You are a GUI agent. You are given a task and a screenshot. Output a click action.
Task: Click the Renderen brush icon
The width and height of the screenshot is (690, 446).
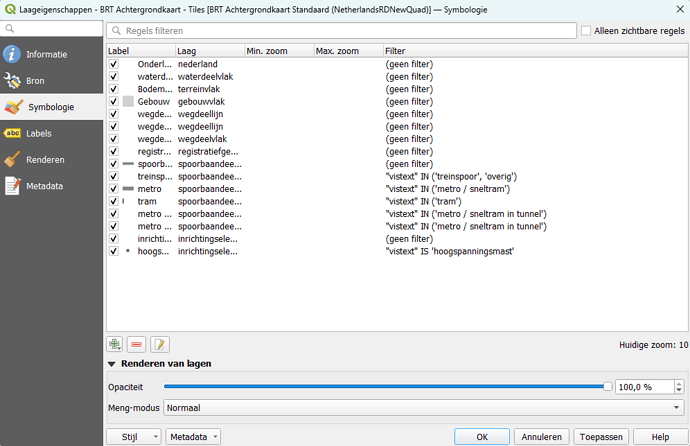tap(12, 159)
